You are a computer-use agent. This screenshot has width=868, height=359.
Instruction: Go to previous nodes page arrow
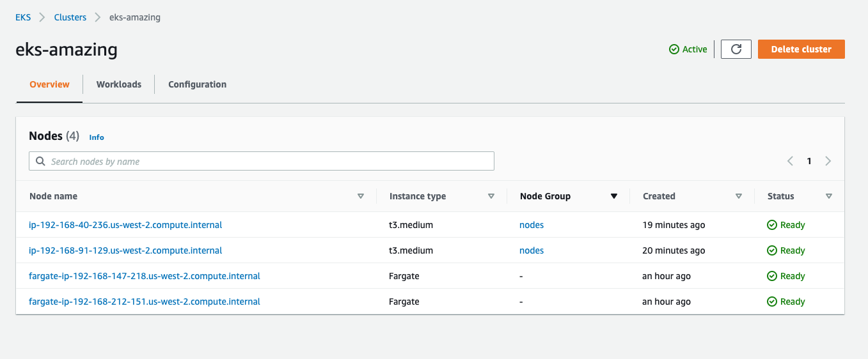[790, 161]
